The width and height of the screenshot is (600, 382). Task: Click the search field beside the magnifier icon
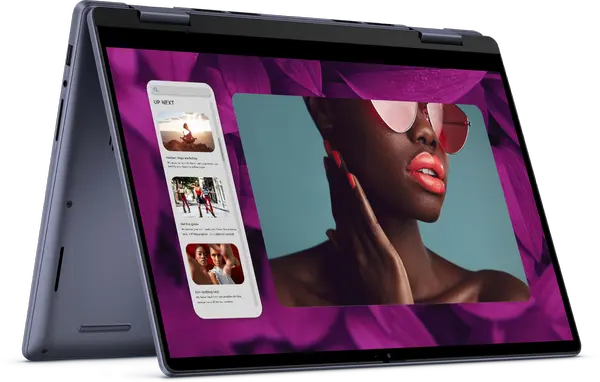click(180, 91)
